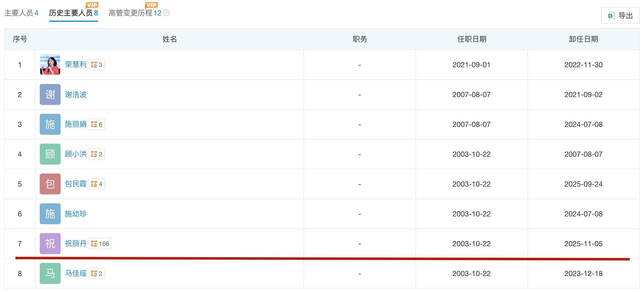Screen dimensions: 644x292
Task: Select 历史主要人员 tab
Action: pos(73,13)
